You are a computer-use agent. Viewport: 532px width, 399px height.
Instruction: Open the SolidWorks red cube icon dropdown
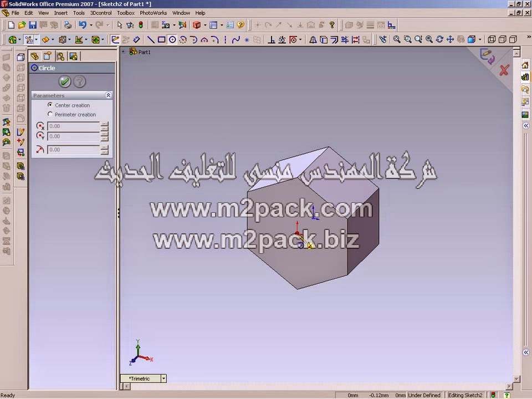pyautogui.click(x=205, y=25)
